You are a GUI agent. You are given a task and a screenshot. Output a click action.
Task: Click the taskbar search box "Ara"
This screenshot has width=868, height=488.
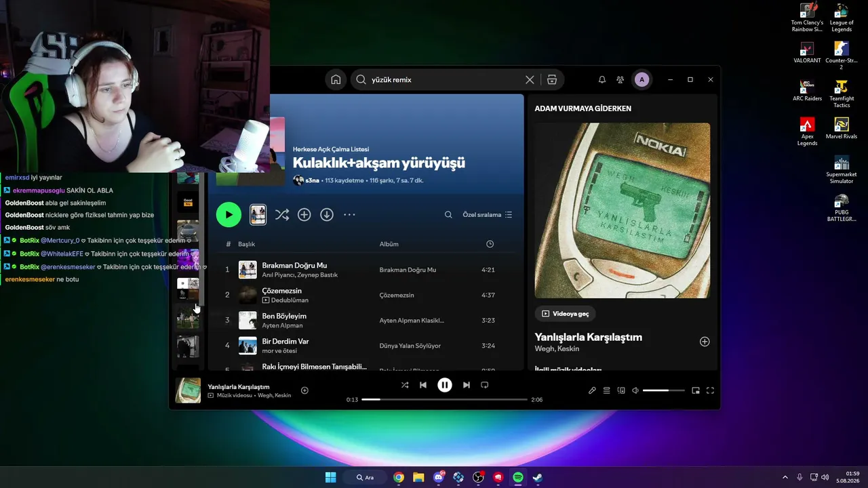tap(365, 477)
